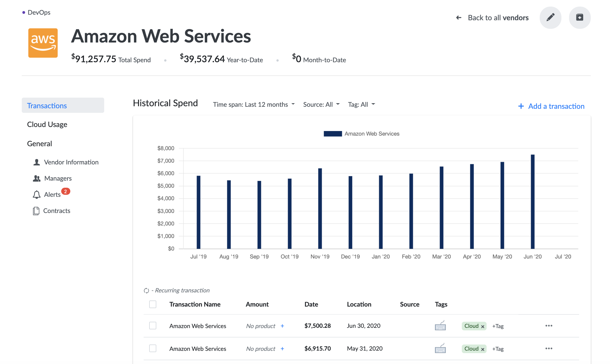The width and height of the screenshot is (610, 364).
Task: Click the pencil edit vendor icon
Action: click(550, 17)
